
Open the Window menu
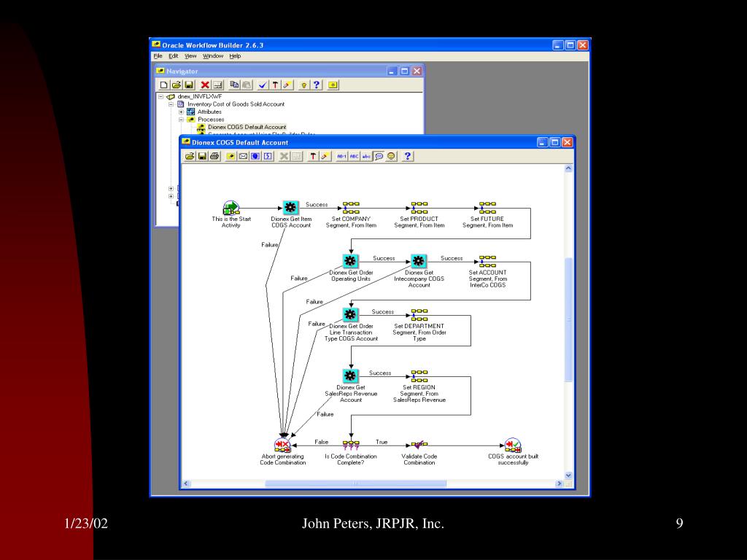tap(213, 55)
